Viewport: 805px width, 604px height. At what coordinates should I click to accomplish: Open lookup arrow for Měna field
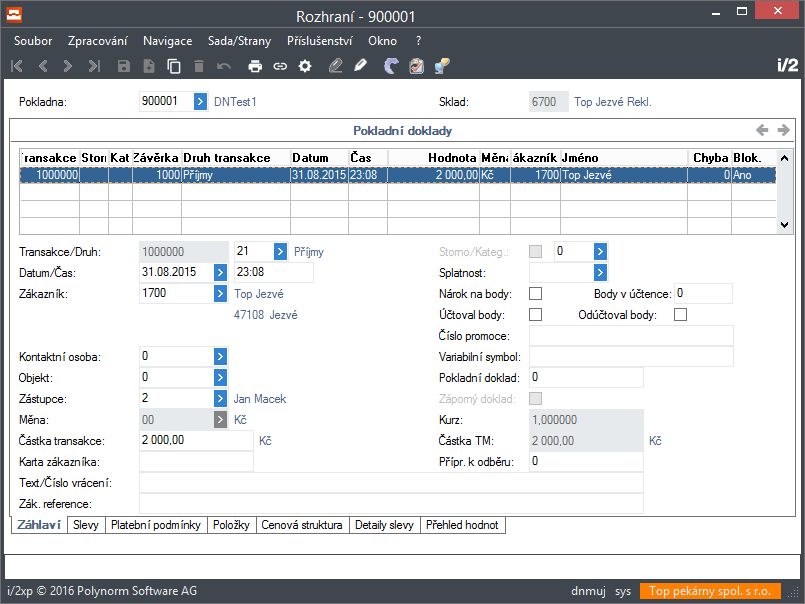tap(220, 420)
